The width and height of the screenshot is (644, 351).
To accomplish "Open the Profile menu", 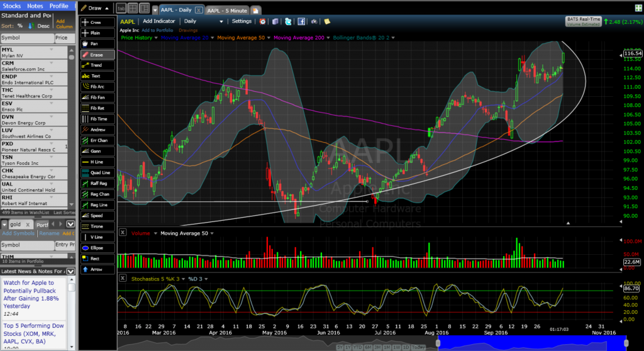I will 58,6.
